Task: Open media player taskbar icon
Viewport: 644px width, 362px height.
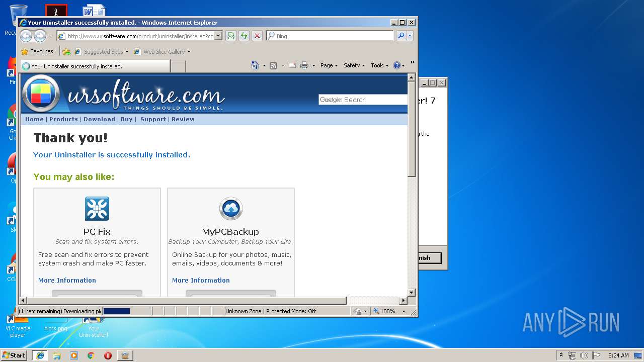Action: (74, 355)
